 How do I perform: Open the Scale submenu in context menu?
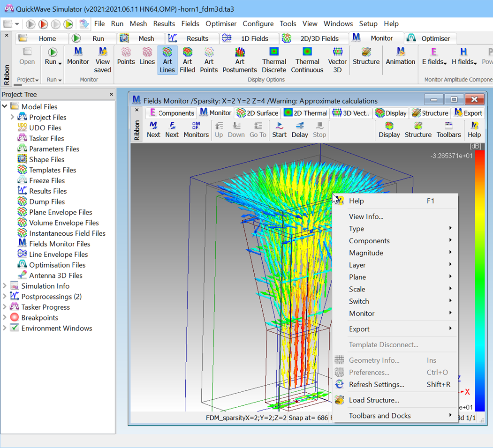pyautogui.click(x=395, y=289)
